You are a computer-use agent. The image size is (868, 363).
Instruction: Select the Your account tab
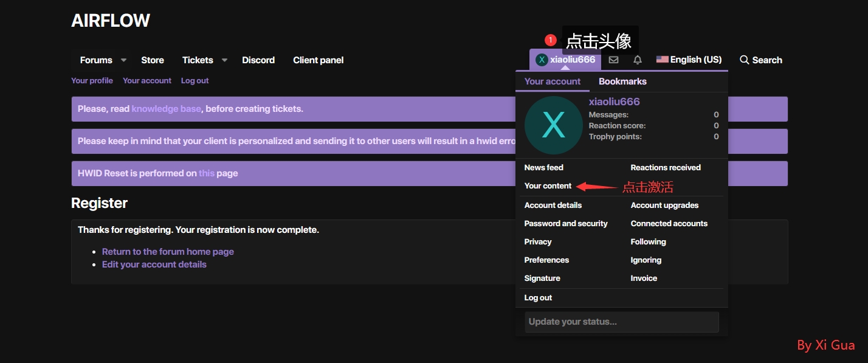point(552,81)
